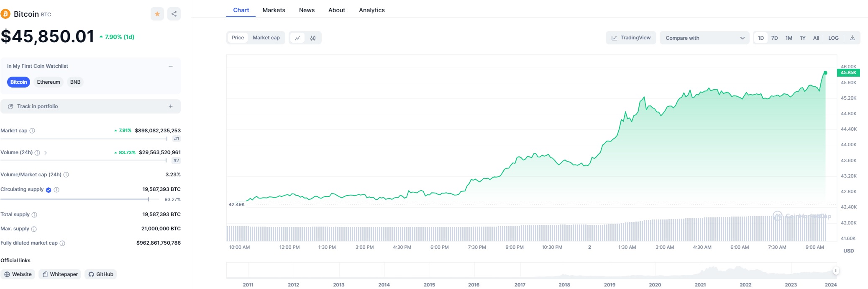This screenshot has height=289, width=868.
Task: Click the 21,000,000 BTC max supply value
Action: pyautogui.click(x=161, y=229)
